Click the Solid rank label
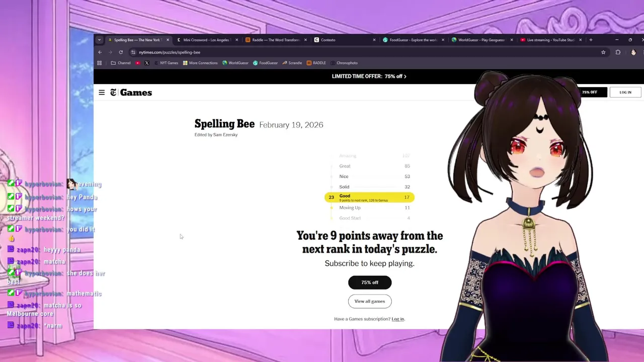The width and height of the screenshot is (644, 362). coord(344,187)
